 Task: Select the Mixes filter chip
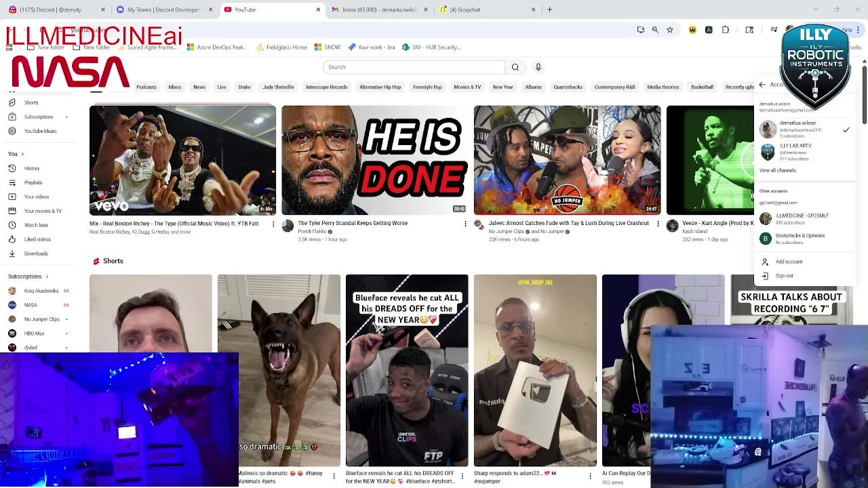click(x=175, y=87)
